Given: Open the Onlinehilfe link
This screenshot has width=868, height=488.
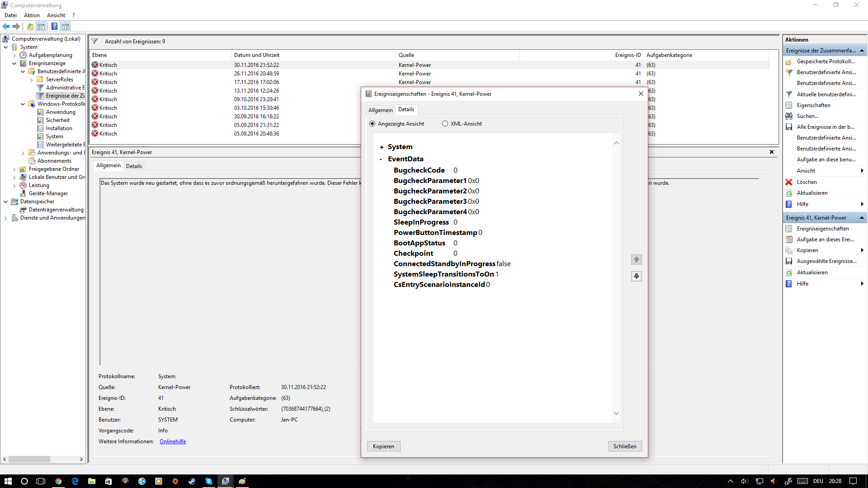Looking at the screenshot, I should (172, 441).
